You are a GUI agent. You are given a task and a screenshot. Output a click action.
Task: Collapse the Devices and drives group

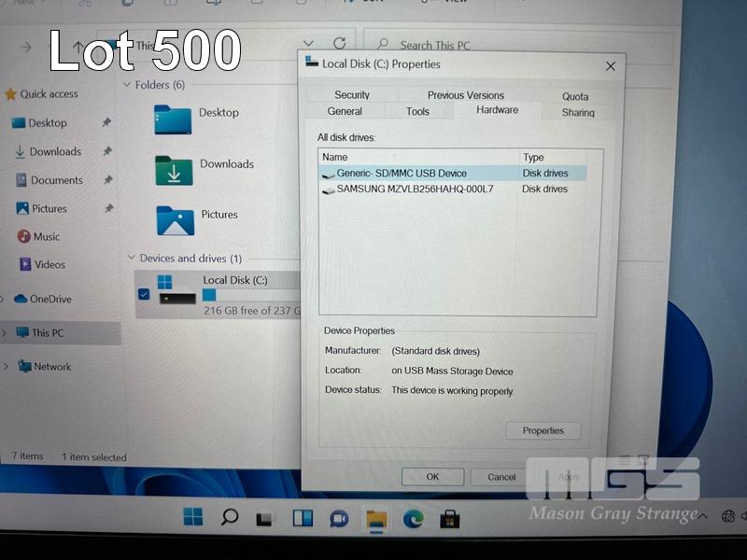pyautogui.click(x=130, y=259)
